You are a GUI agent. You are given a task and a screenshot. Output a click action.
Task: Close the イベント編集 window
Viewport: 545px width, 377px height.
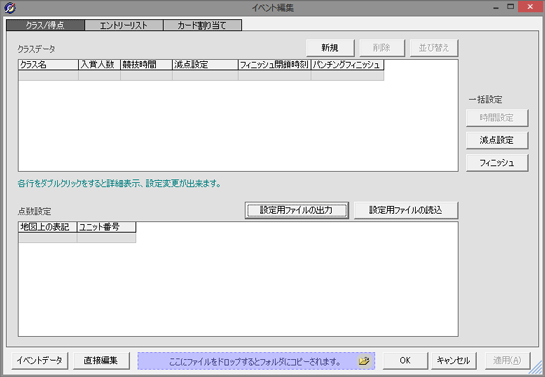530,7
